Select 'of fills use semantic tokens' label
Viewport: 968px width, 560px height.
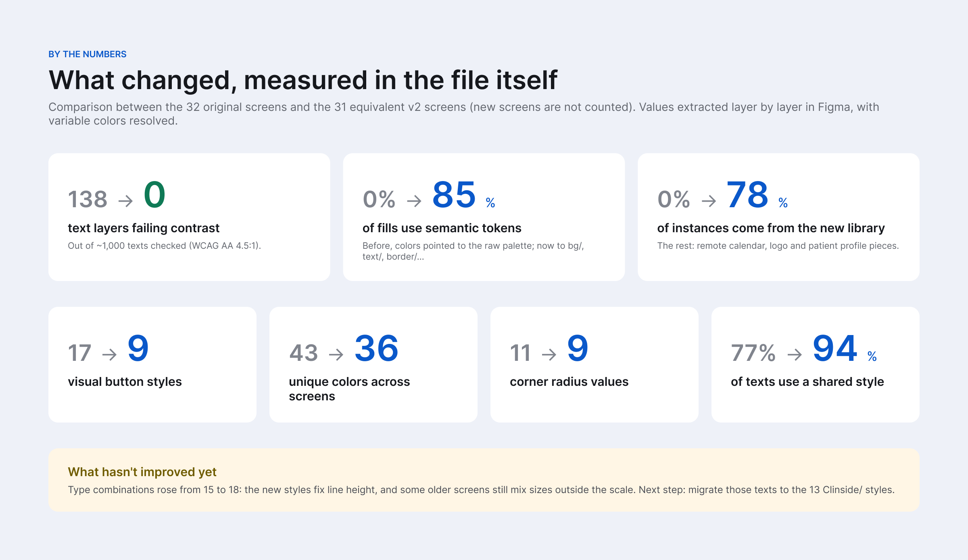(x=442, y=228)
